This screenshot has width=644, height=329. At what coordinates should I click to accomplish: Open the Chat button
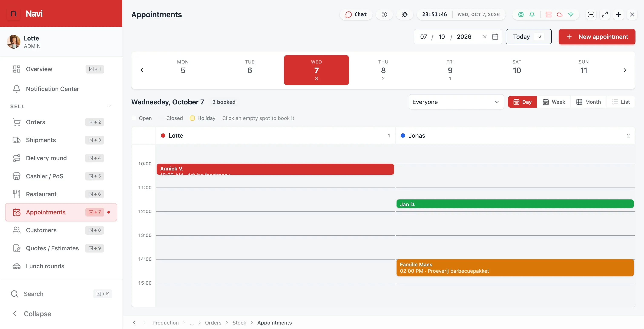coord(356,14)
